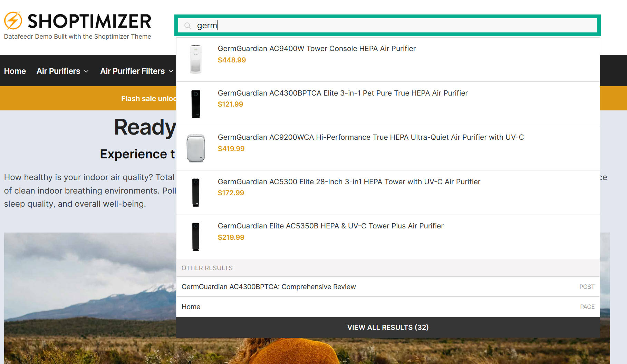Viewport: 627px width, 364px height.
Task: Open the Air Purifier Filters menu
Action: [132, 71]
